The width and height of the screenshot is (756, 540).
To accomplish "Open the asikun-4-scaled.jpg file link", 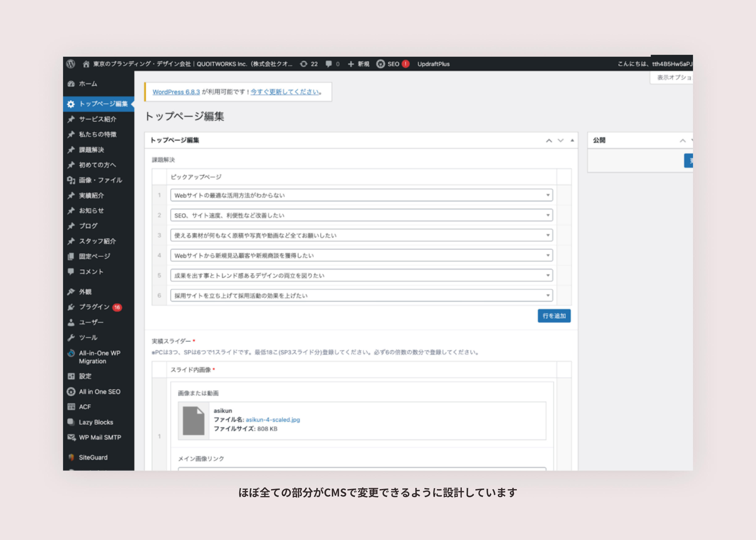I will pyautogui.click(x=273, y=420).
